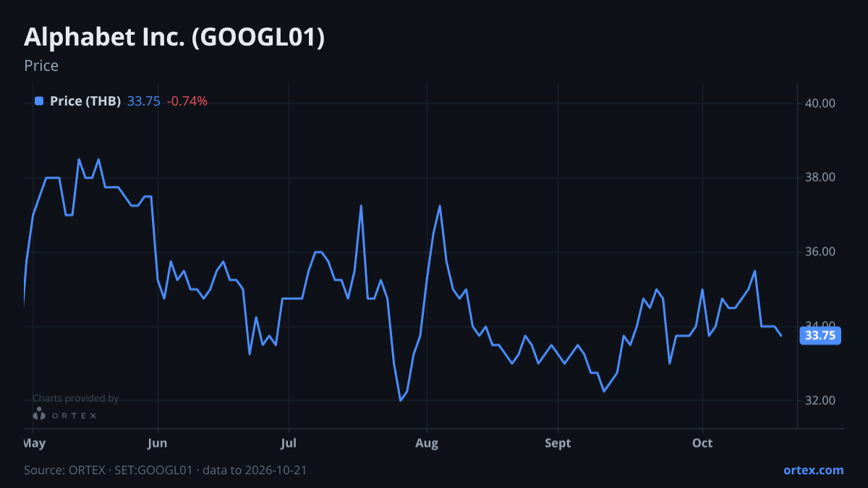Click the -0.74% change value

tap(187, 101)
